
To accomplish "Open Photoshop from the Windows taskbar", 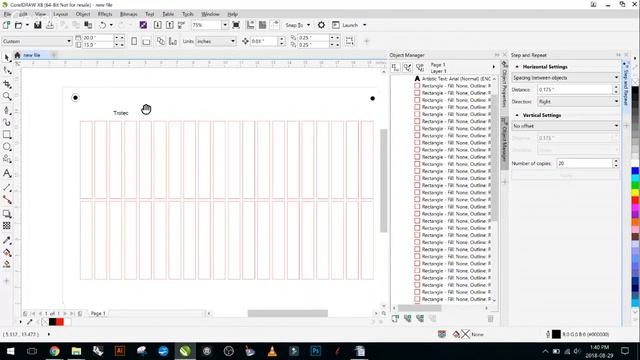I will click(x=316, y=351).
